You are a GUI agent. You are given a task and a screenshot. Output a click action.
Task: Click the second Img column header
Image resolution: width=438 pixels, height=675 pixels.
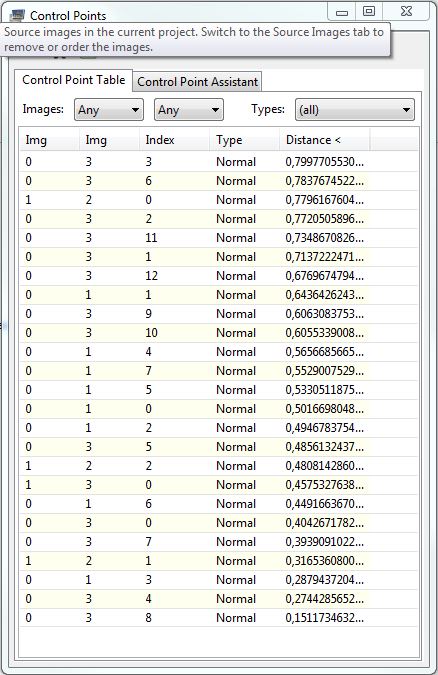[109, 140]
